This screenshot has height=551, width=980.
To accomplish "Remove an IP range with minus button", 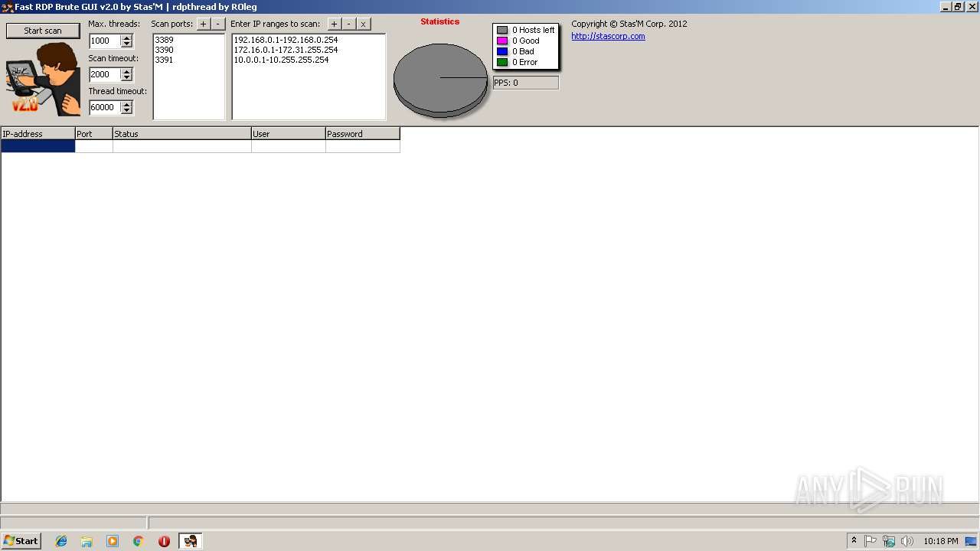I will [x=348, y=24].
